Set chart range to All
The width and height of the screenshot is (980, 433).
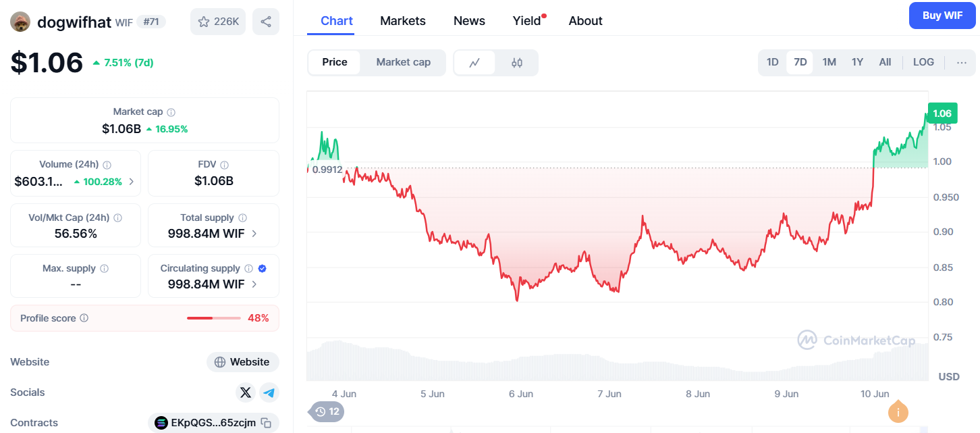point(885,63)
